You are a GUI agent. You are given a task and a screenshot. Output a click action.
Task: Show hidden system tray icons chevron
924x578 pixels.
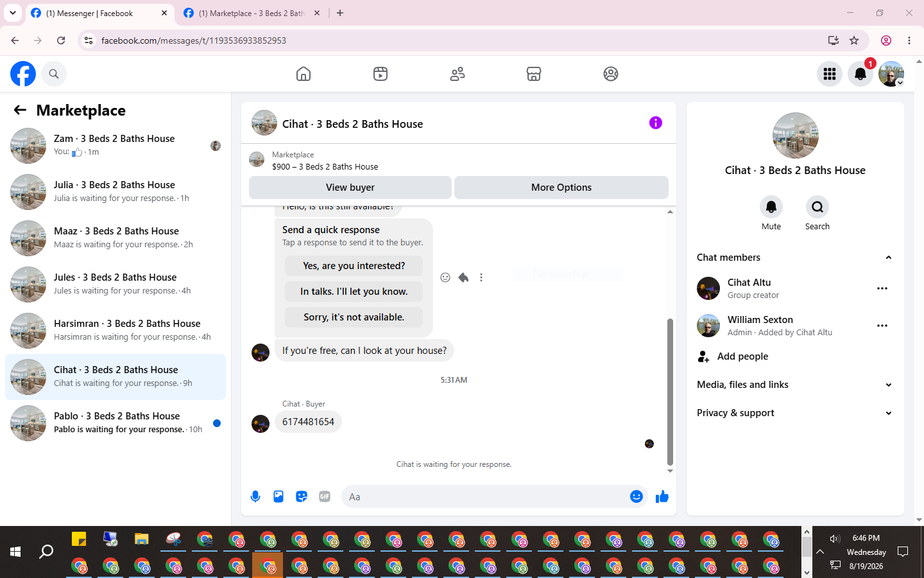click(x=820, y=552)
